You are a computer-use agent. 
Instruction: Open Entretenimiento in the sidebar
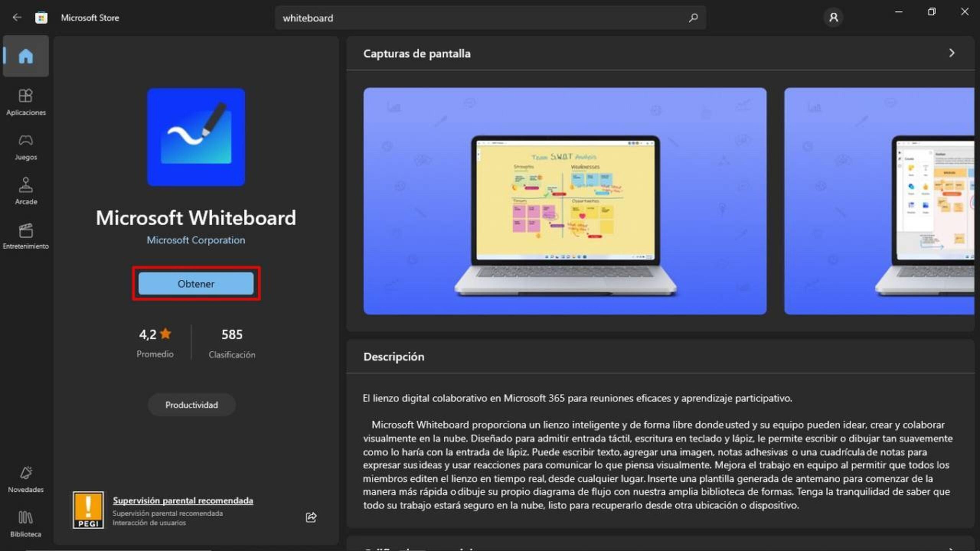click(x=26, y=236)
